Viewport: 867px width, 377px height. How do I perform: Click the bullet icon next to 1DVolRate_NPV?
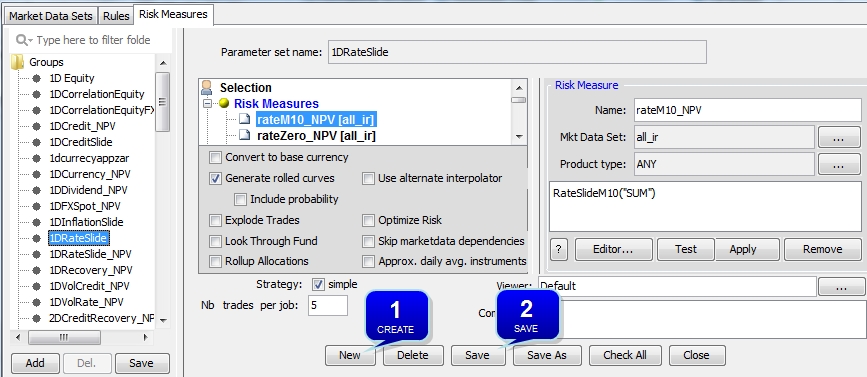[36, 302]
